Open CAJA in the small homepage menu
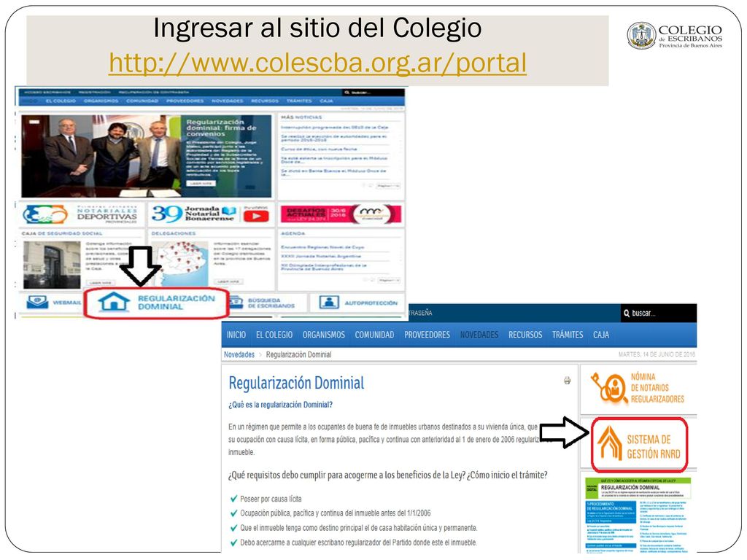The image size is (747, 560). pos(326,101)
